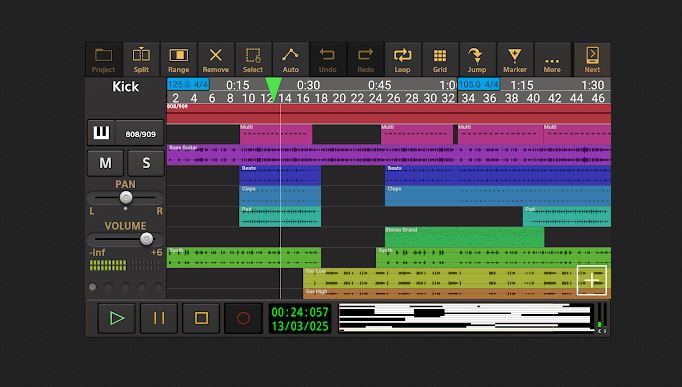Select the 808/909 red clip
The image size is (682, 387).
[389, 114]
